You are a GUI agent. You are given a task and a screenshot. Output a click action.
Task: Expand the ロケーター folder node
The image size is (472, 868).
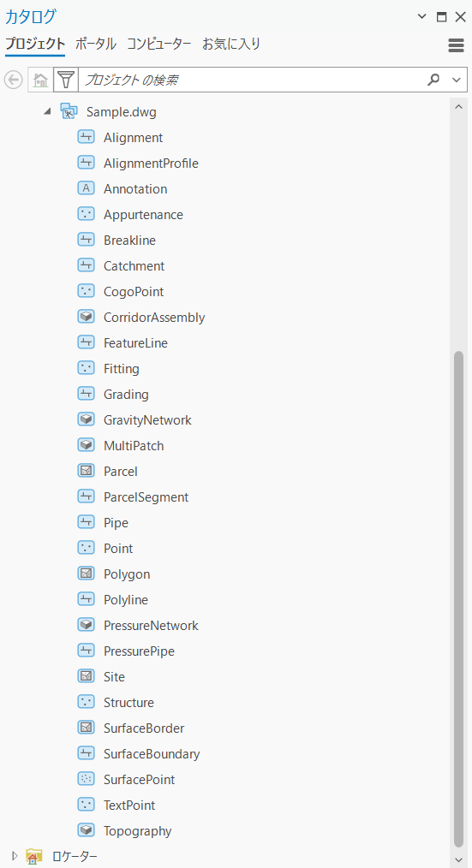coord(15,856)
